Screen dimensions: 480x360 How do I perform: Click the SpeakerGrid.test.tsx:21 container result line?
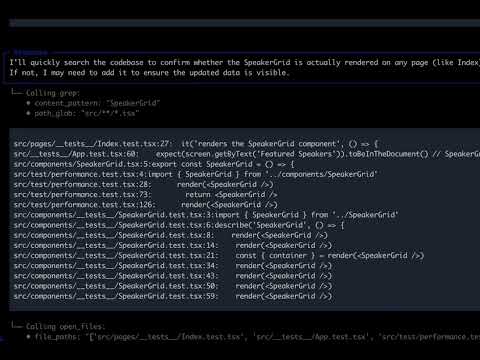[219, 256]
